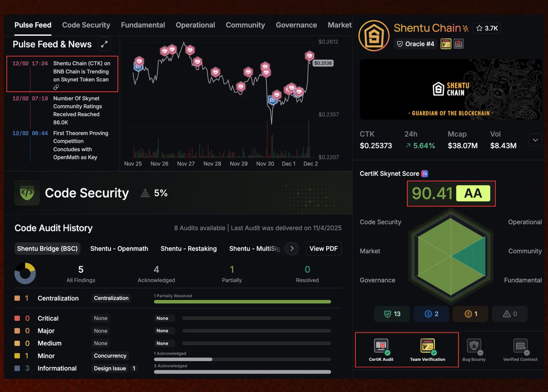Open the gray triangle badge showing 0
This screenshot has width=548, height=392.
tap(510, 314)
